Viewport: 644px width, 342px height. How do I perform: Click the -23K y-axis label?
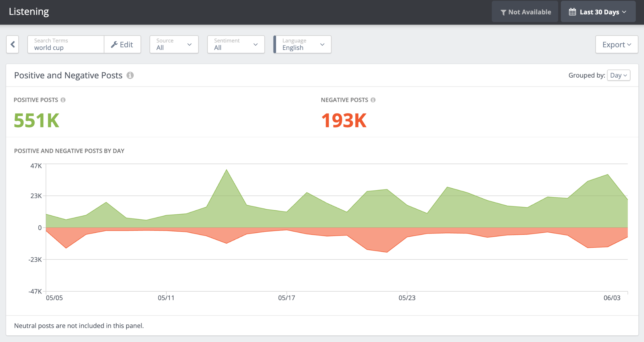(x=35, y=259)
